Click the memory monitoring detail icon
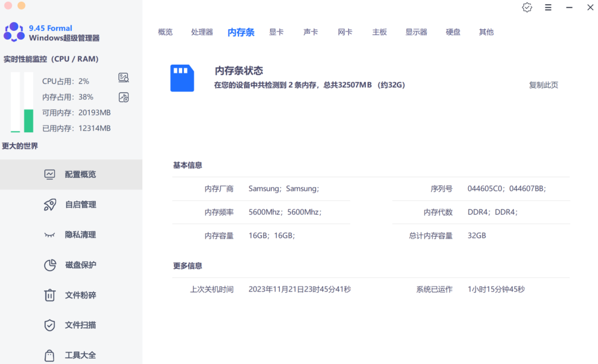The height and width of the screenshot is (364, 598). 123,97
